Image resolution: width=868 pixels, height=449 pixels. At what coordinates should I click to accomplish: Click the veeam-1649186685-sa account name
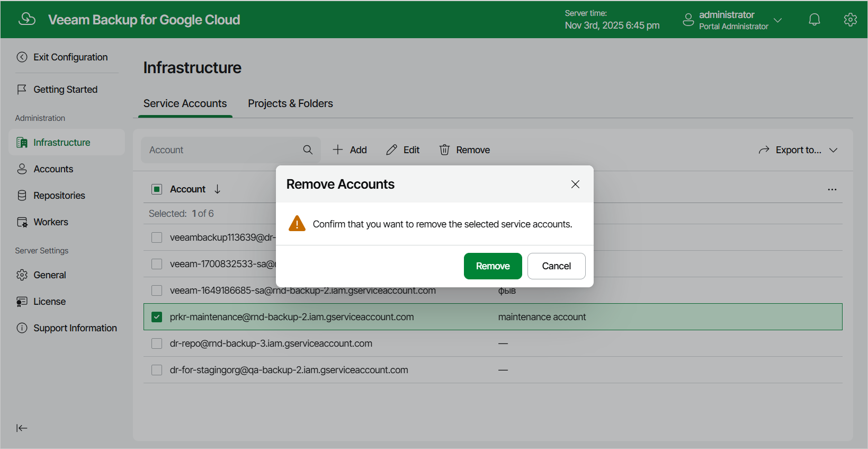(x=303, y=291)
